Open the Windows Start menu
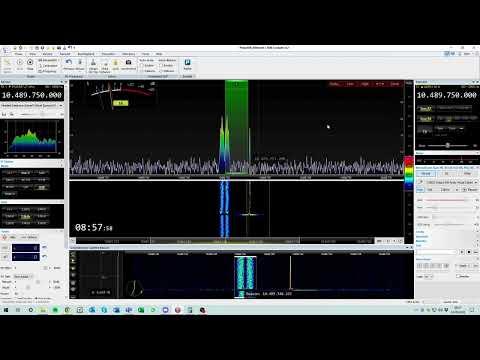The image size is (480, 360). (6, 310)
